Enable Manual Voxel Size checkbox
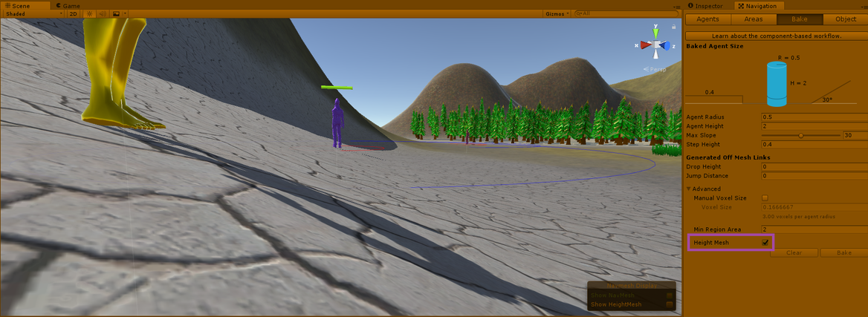The image size is (868, 317). 765,198
